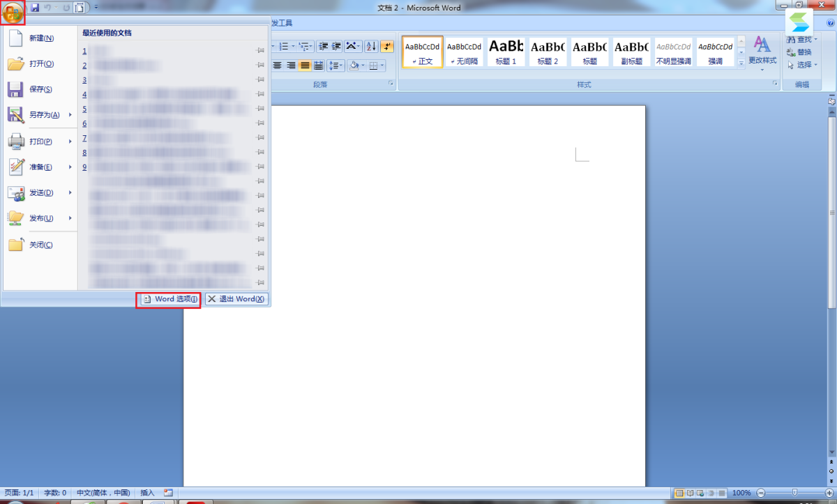Choose 关闭(C) from Office menu
The image size is (837, 504).
pyautogui.click(x=40, y=245)
